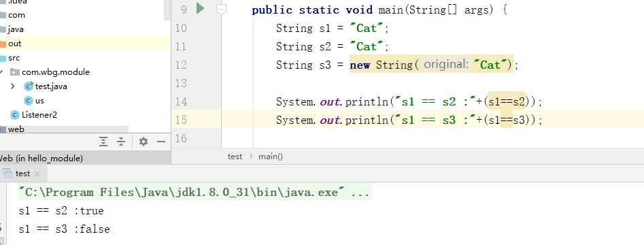
Task: Hide project panel with minus icon
Action: point(161,142)
